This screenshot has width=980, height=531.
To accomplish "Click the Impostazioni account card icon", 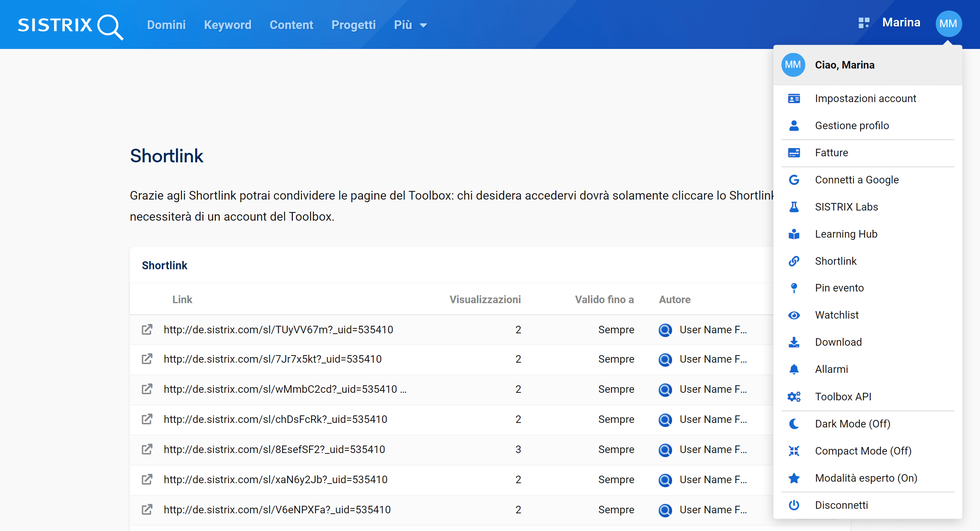I will point(794,99).
